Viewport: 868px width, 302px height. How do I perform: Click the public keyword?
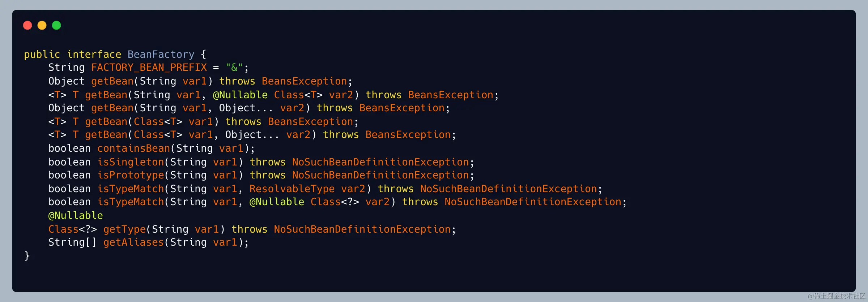pos(42,55)
